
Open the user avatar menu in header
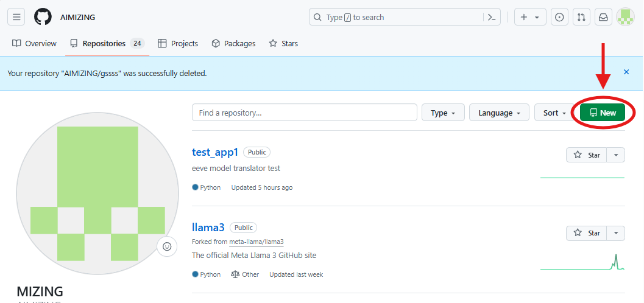(x=626, y=17)
